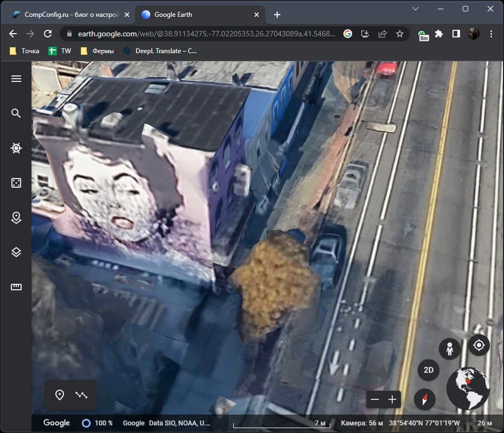Switch the view to 2D
The height and width of the screenshot is (433, 504).
coord(429,370)
